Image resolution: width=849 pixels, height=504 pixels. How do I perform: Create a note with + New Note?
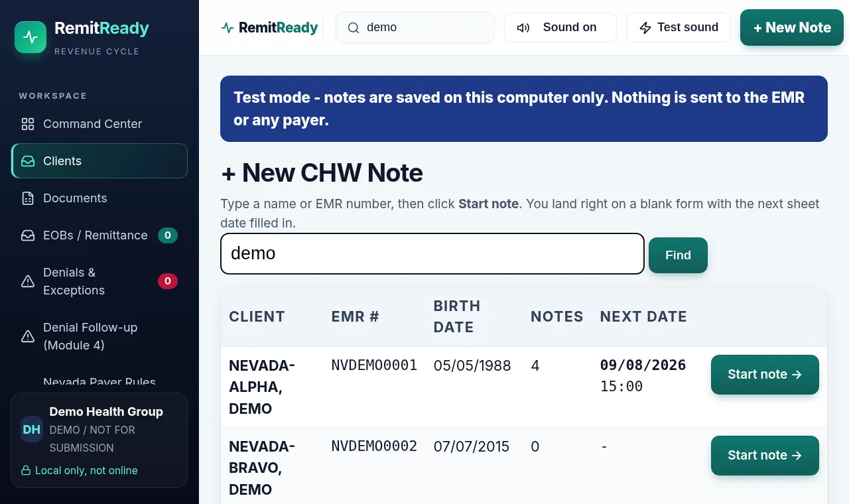pyautogui.click(x=792, y=28)
